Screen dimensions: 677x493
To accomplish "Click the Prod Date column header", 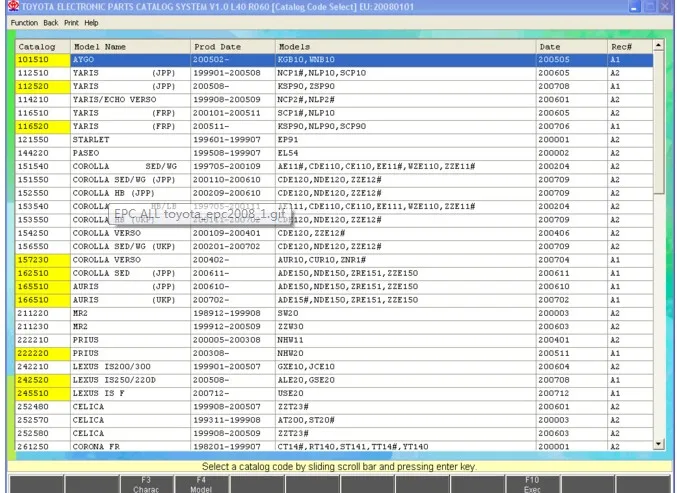I will click(232, 47).
